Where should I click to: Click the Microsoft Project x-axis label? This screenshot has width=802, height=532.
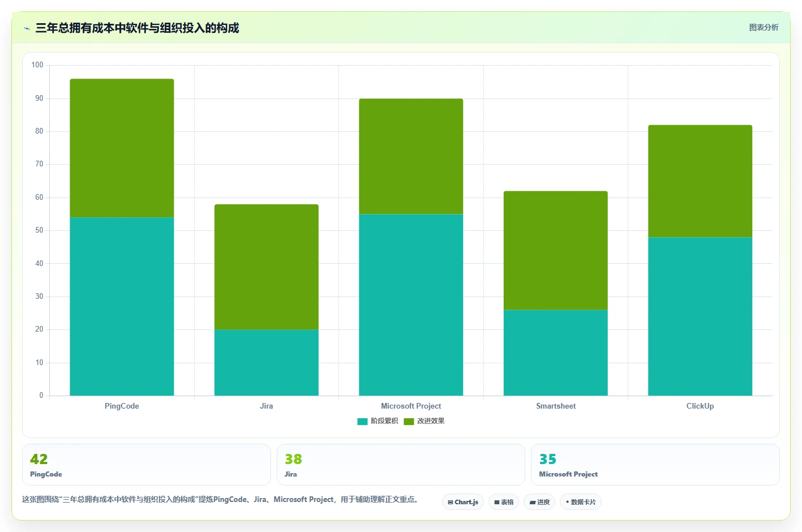tap(411, 406)
